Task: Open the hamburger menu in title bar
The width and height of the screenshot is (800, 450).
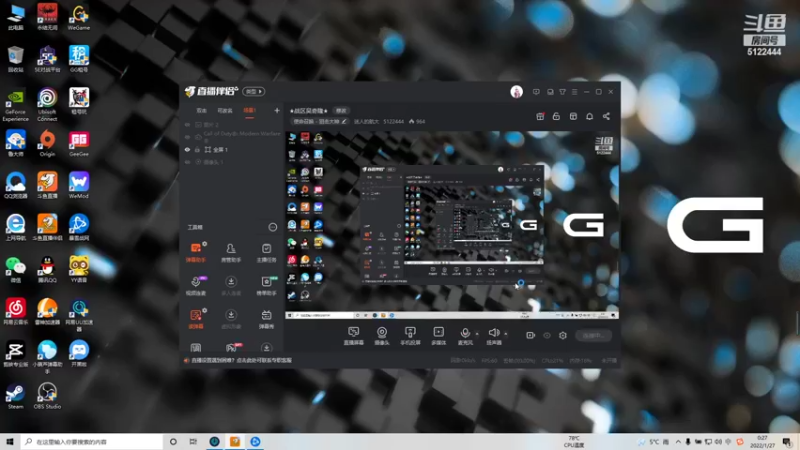Action: pos(574,92)
